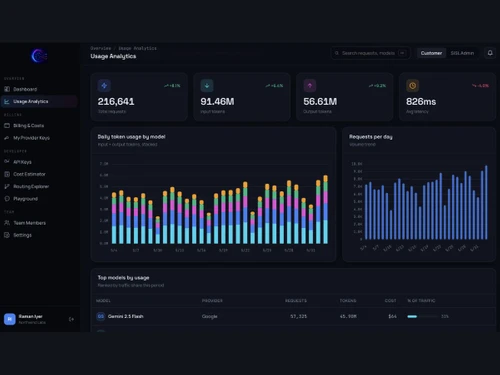Sort table by MODEL column header
Viewport: 500px width, 375px height.
pos(103,301)
